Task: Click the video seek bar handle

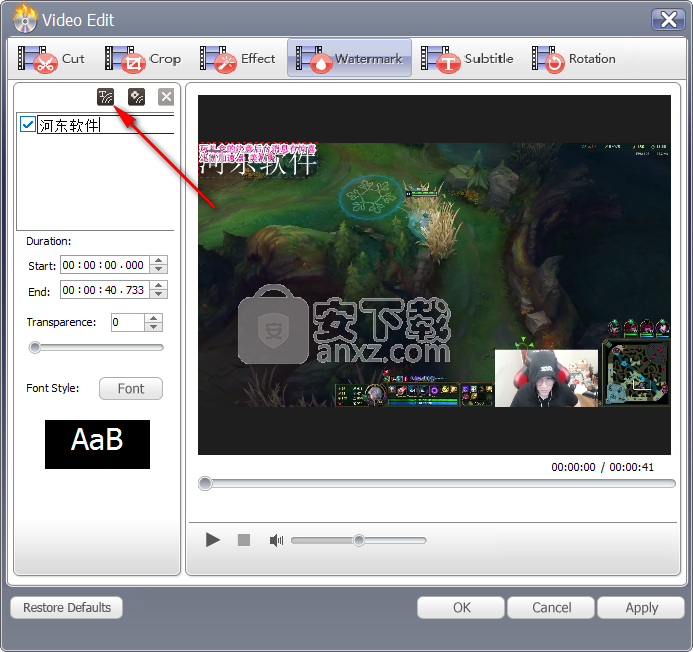Action: [205, 483]
